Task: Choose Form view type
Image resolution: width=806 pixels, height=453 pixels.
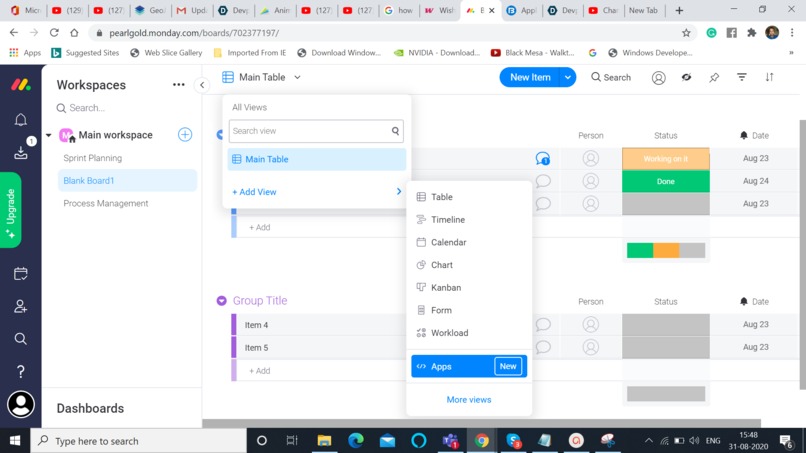Action: (469, 310)
